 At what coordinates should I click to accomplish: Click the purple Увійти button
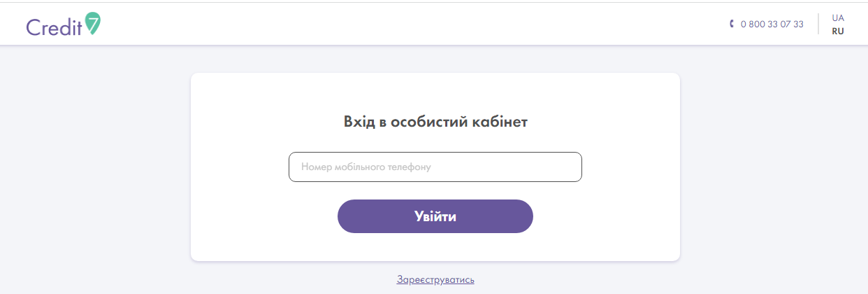[x=435, y=216]
